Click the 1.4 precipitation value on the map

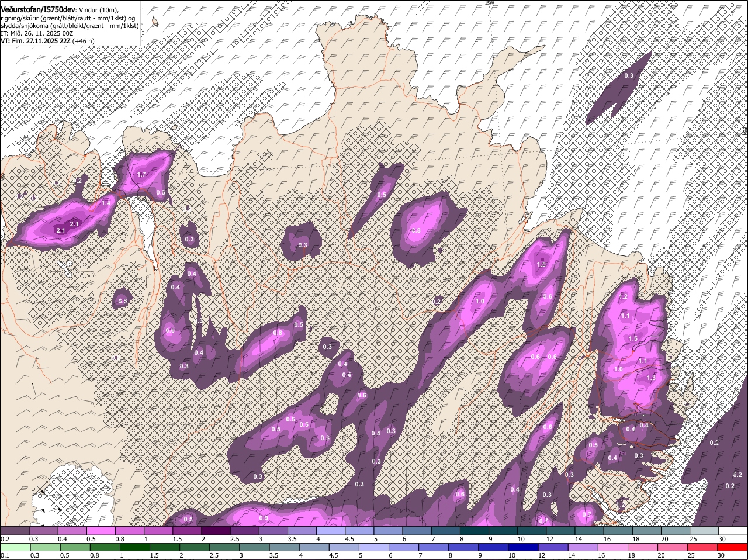106,203
